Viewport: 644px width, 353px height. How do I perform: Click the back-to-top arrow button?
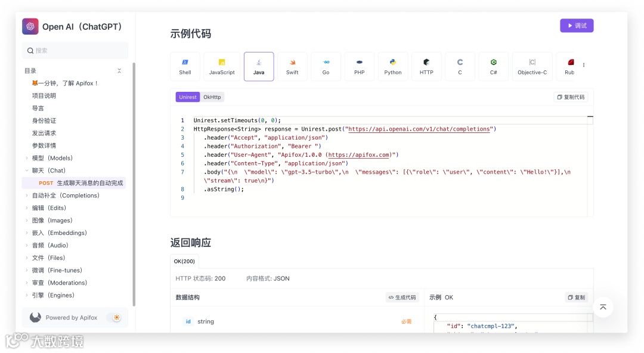coord(603,307)
